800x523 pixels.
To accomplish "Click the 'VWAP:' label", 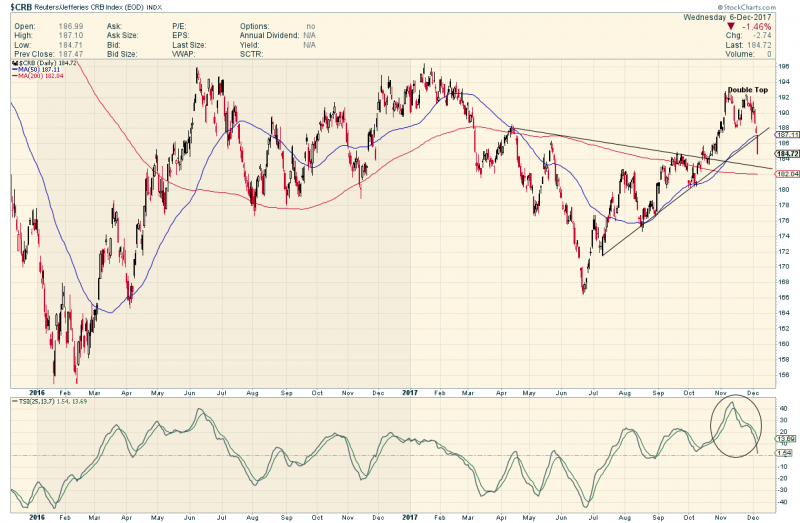I will click(183, 54).
